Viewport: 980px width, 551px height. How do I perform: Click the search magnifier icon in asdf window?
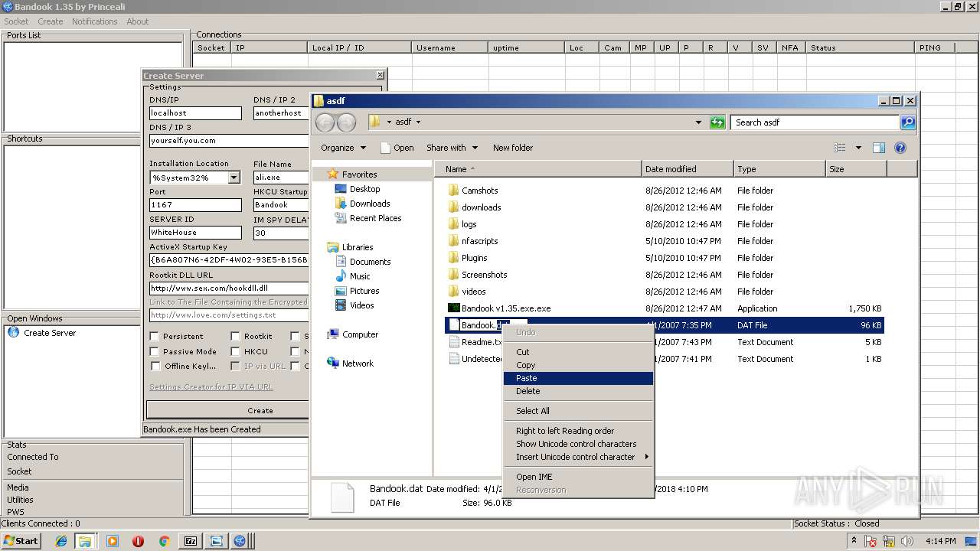click(907, 122)
